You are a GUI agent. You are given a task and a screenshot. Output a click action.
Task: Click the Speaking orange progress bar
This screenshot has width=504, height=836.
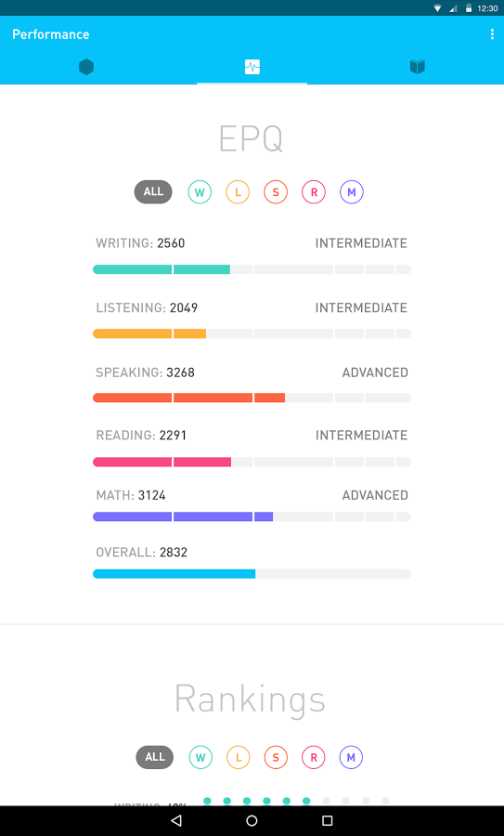pos(252,398)
